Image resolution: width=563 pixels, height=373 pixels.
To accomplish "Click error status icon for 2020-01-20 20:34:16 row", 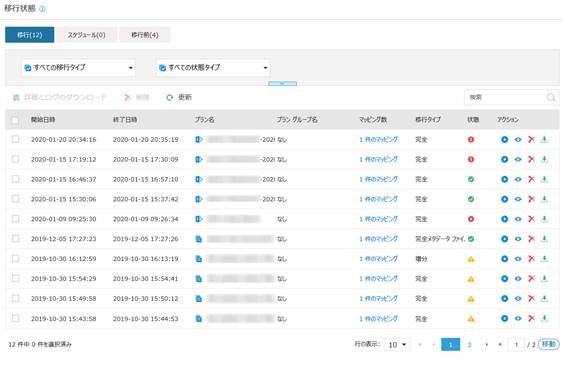I will pos(471,139).
